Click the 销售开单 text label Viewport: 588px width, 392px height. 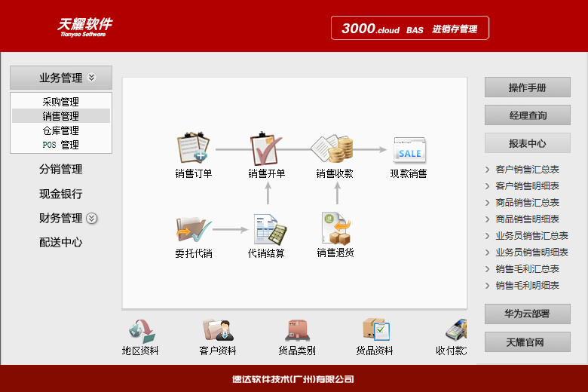[x=267, y=173]
